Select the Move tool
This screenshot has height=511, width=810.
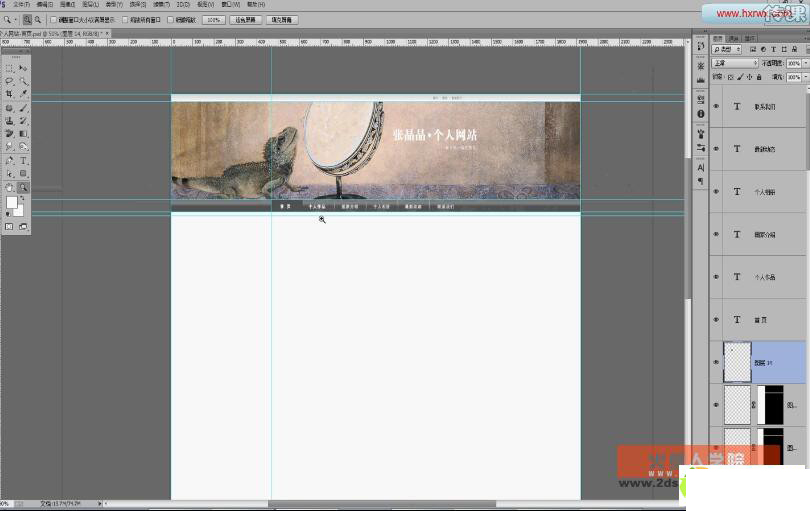(24, 68)
